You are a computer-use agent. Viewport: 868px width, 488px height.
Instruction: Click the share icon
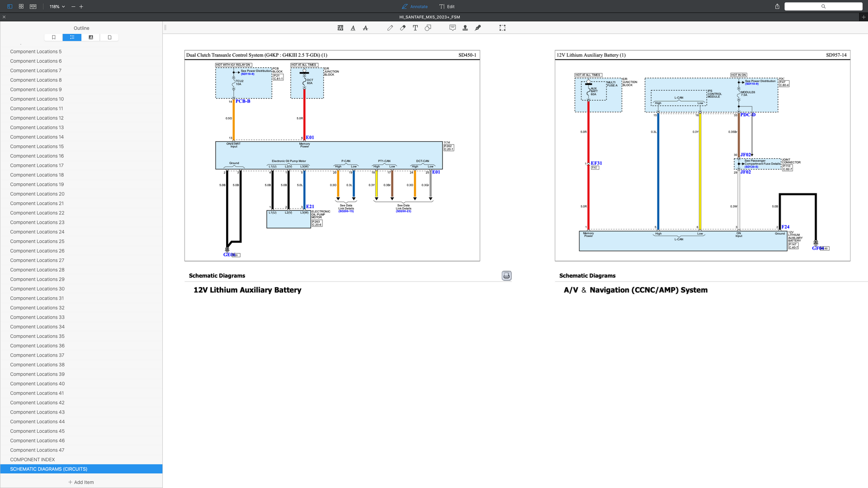(777, 7)
